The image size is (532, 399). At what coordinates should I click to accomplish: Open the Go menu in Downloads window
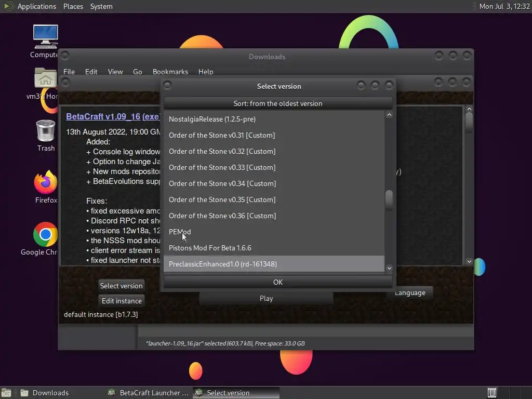tap(137, 72)
